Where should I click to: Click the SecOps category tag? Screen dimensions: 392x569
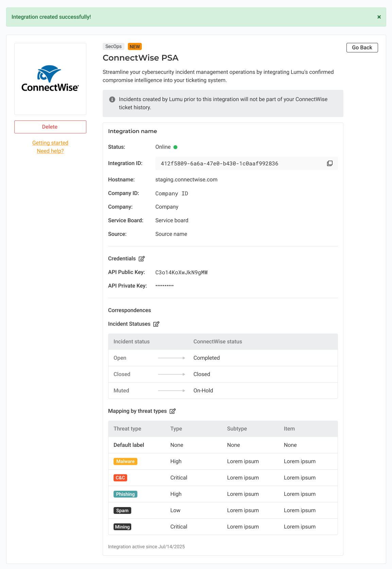[x=113, y=47]
